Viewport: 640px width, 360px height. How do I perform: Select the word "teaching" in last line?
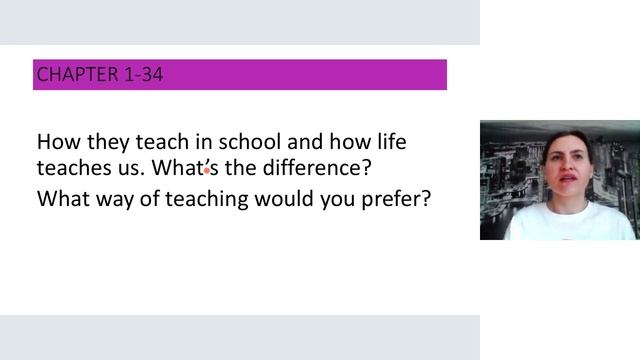[207, 199]
